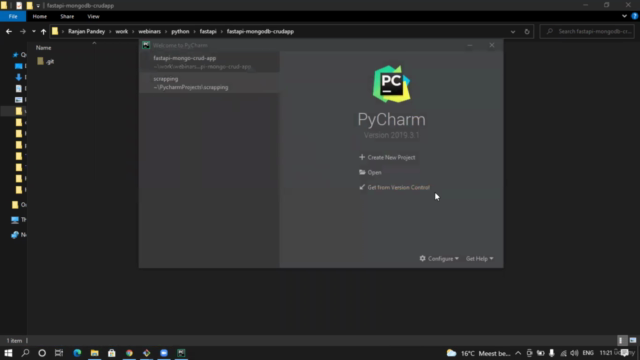Image resolution: width=640 pixels, height=360 pixels.
Task: Minimize the Welcome to PyCharm window
Action: coord(470,45)
